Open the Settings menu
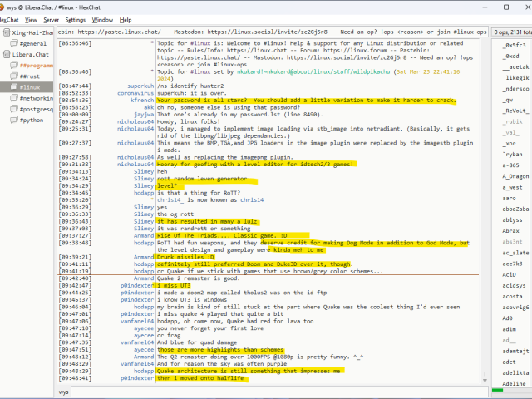 (75, 19)
